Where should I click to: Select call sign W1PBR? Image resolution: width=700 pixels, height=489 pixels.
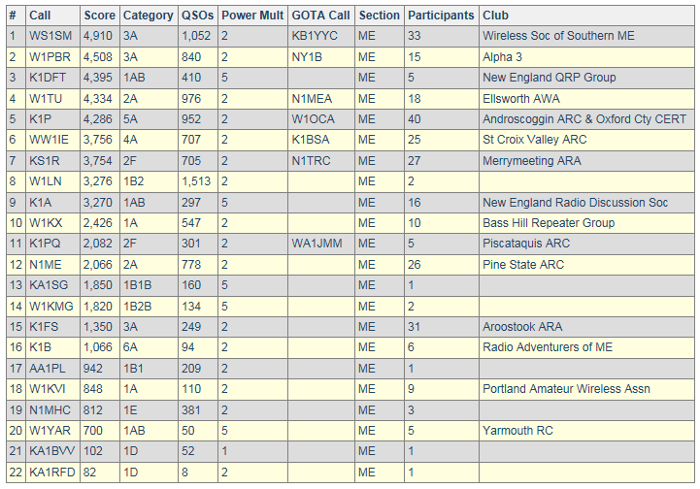point(50,57)
